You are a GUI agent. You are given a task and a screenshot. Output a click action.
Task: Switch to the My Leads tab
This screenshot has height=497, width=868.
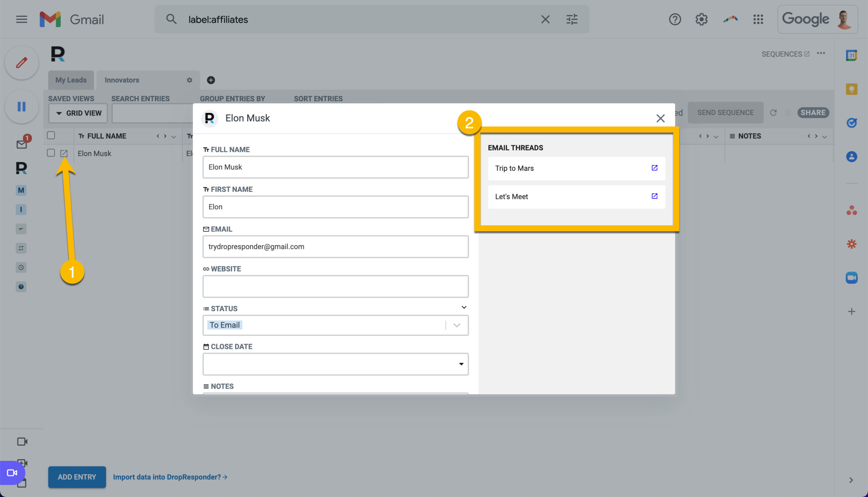(x=71, y=80)
